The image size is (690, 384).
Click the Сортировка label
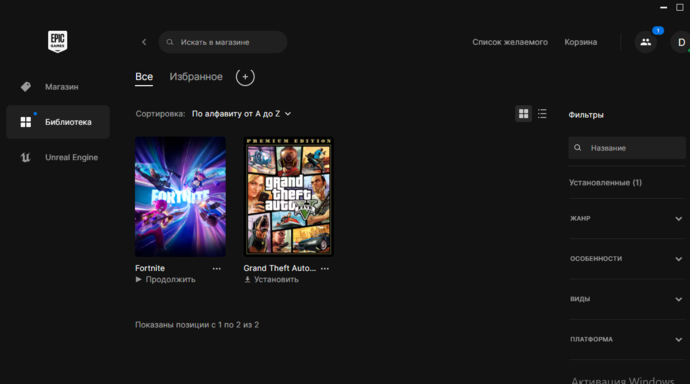coord(160,113)
